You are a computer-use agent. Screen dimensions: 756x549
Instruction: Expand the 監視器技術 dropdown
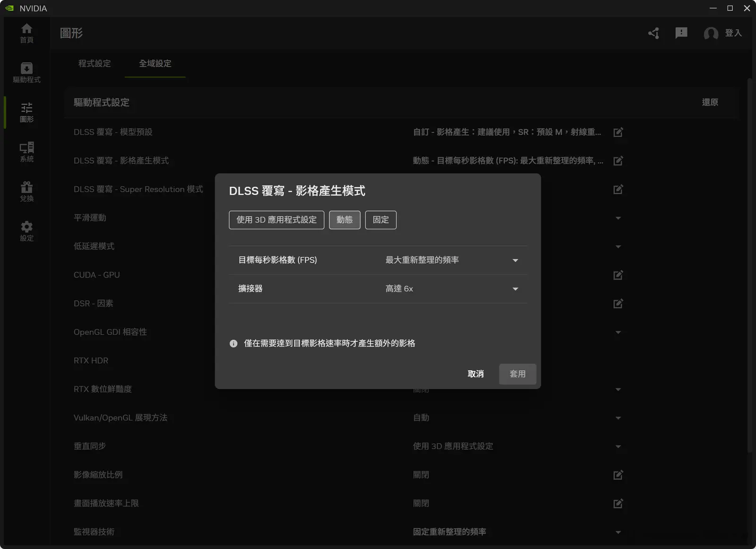tap(618, 532)
